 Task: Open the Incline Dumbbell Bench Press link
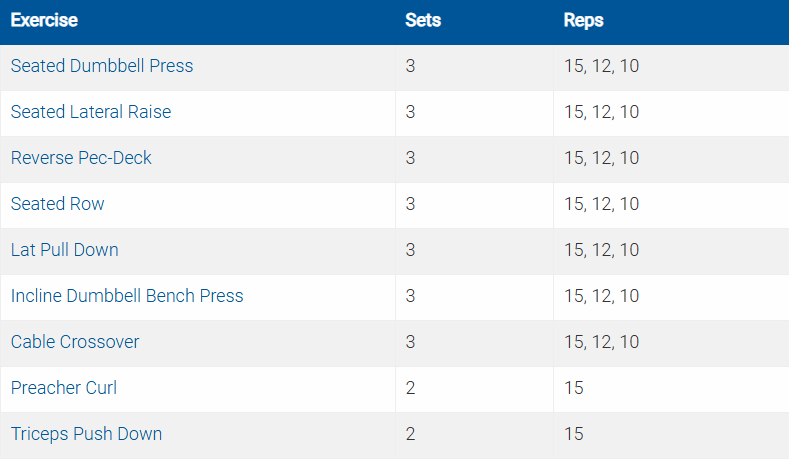[127, 296]
